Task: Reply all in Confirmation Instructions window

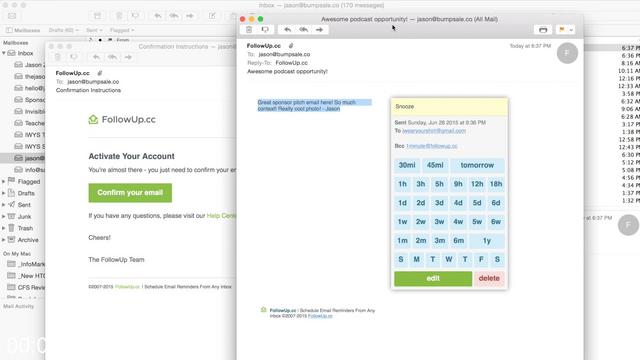Action: tap(112, 57)
